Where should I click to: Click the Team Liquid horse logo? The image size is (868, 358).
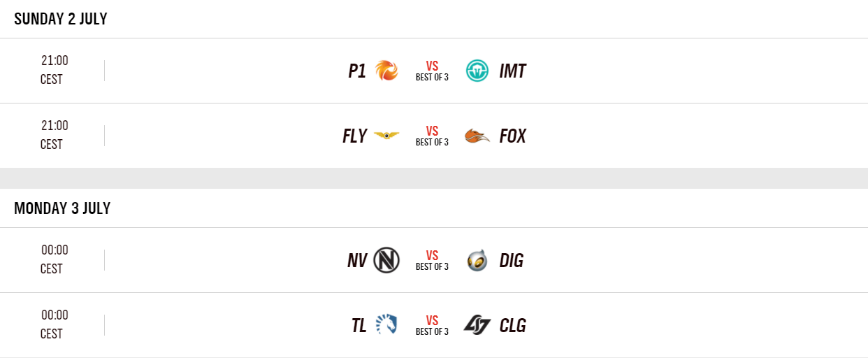(x=386, y=325)
